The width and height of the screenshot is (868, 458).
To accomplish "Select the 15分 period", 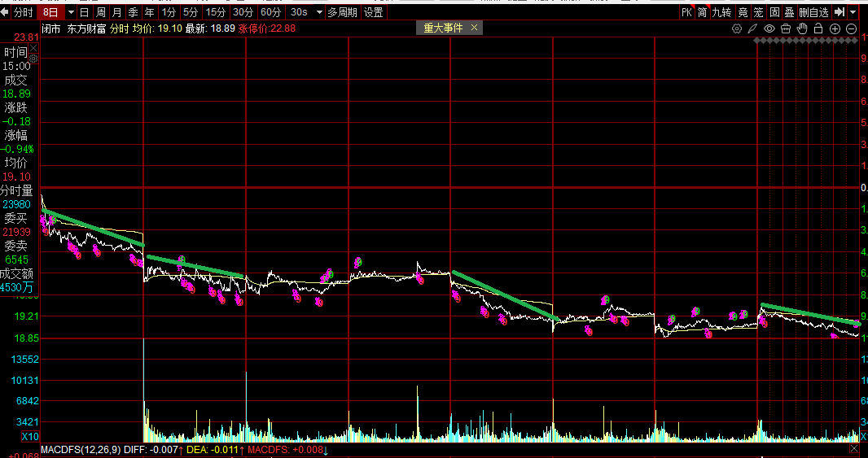I will [x=215, y=12].
